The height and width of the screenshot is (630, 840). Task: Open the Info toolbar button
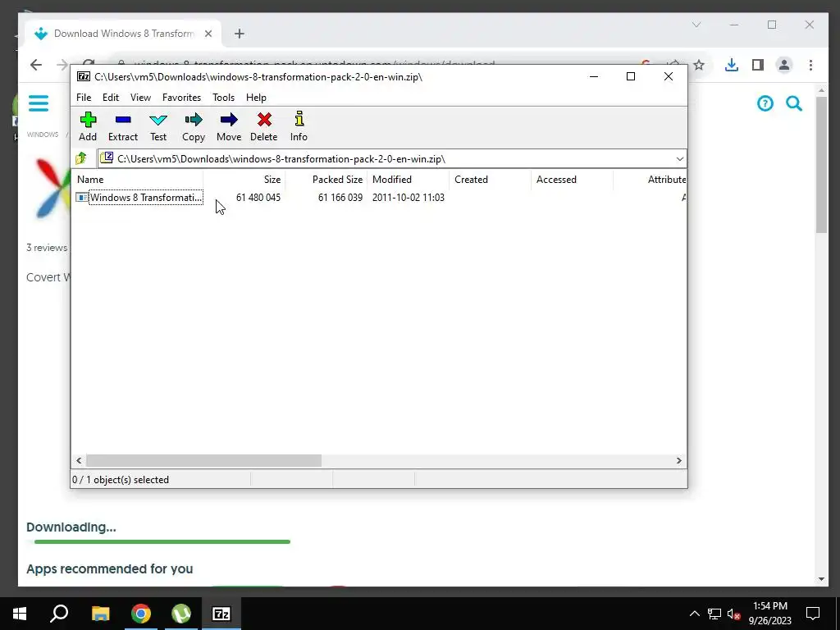tap(299, 126)
